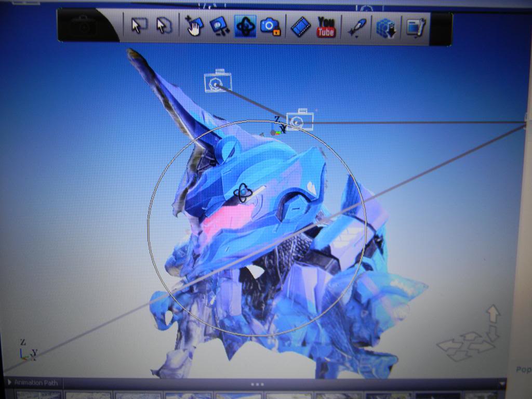Screen dimensions: 532x399
Task: Expand the Animation Path triangle
Action: (x=9, y=382)
